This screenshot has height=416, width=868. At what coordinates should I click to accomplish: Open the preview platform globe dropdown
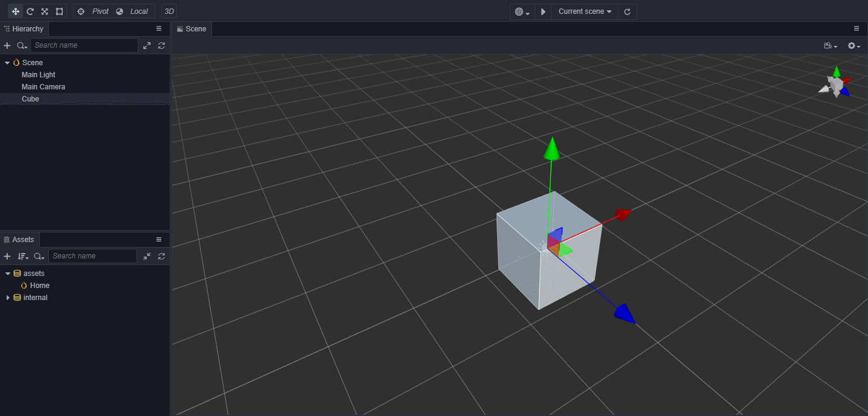click(522, 11)
